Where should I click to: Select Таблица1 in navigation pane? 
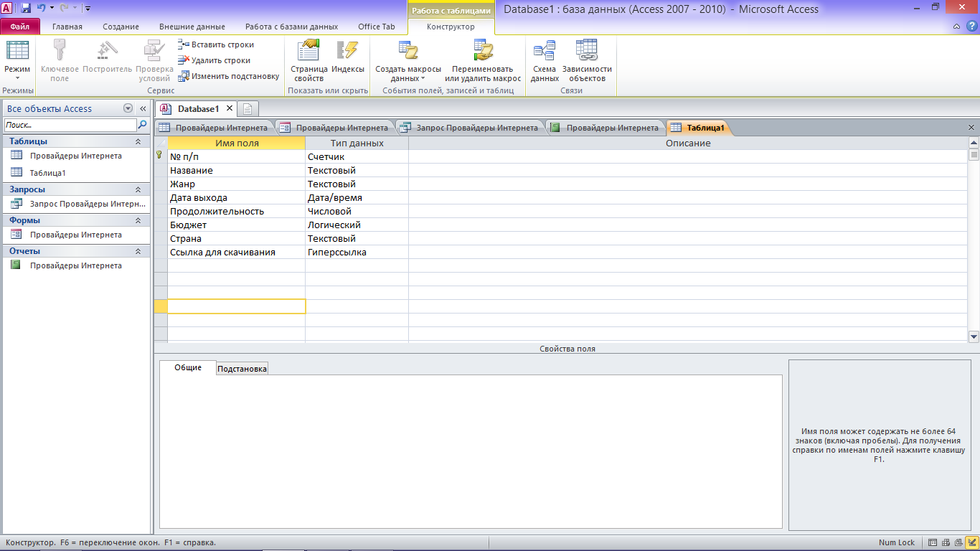pyautogui.click(x=75, y=173)
